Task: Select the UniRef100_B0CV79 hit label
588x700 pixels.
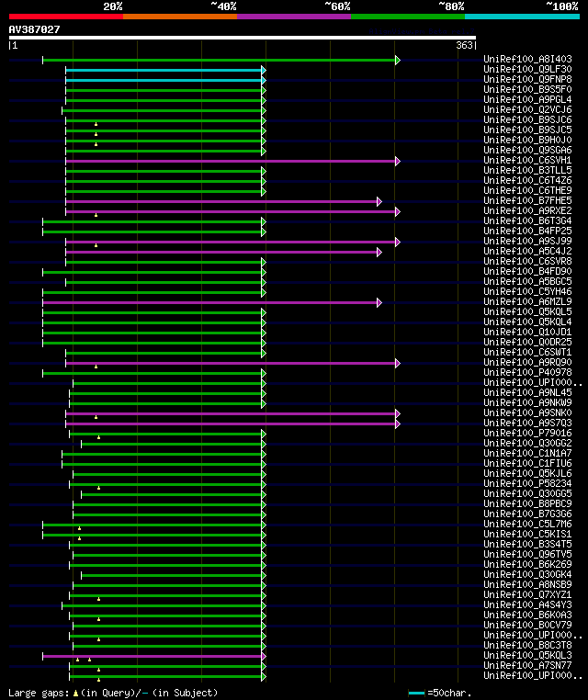Action: [x=527, y=625]
